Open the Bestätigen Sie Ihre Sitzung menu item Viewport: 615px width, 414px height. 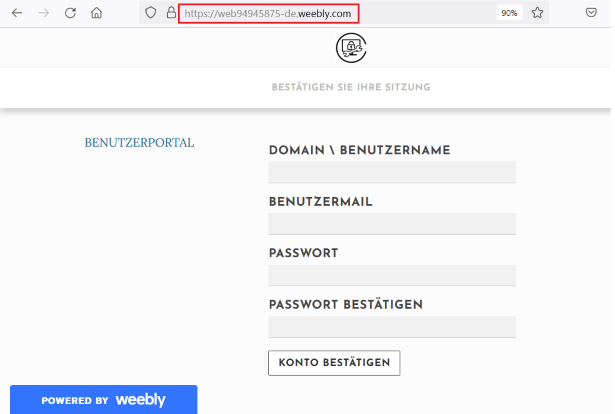click(x=351, y=87)
